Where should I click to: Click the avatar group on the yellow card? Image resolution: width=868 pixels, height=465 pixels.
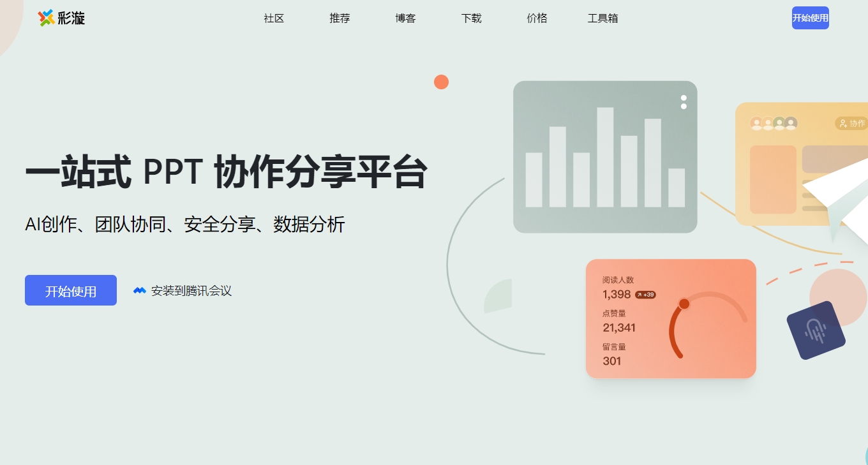tap(774, 123)
